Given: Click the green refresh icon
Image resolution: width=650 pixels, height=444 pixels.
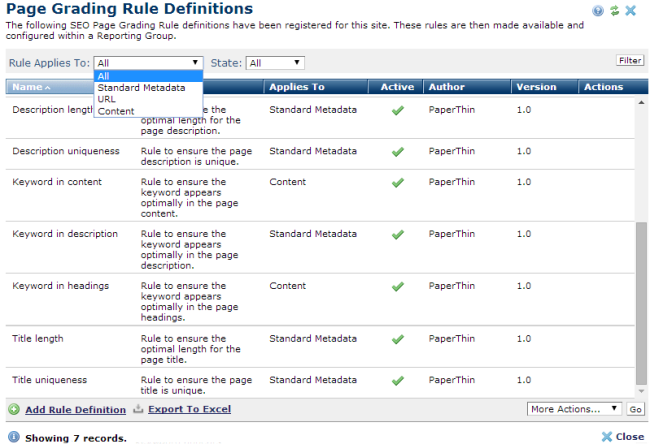Looking at the screenshot, I should [614, 11].
